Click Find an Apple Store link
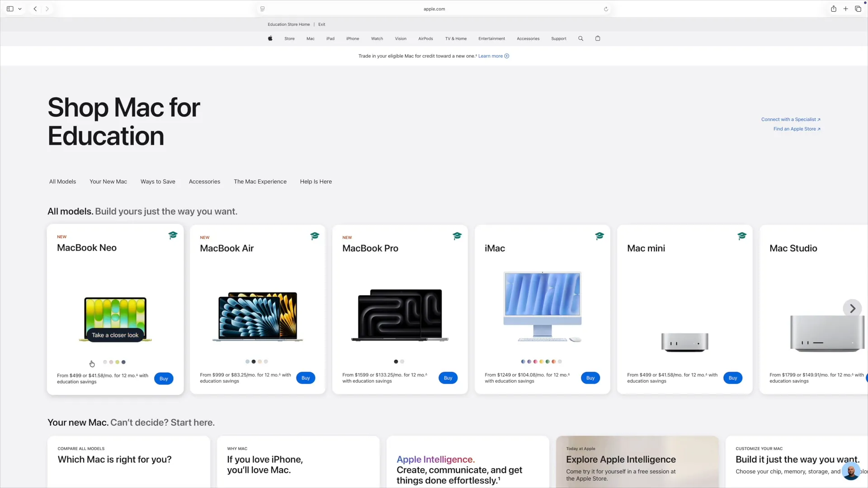This screenshot has height=488, width=868. pyautogui.click(x=797, y=129)
